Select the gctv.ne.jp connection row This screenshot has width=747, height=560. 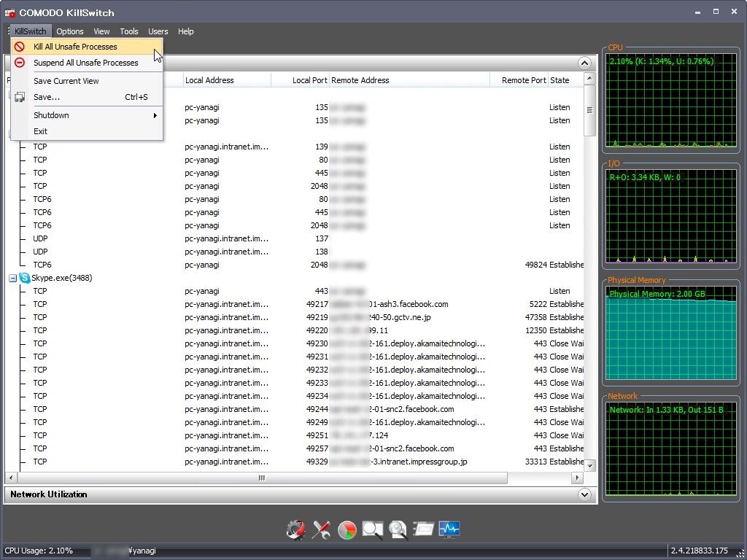coord(295,317)
